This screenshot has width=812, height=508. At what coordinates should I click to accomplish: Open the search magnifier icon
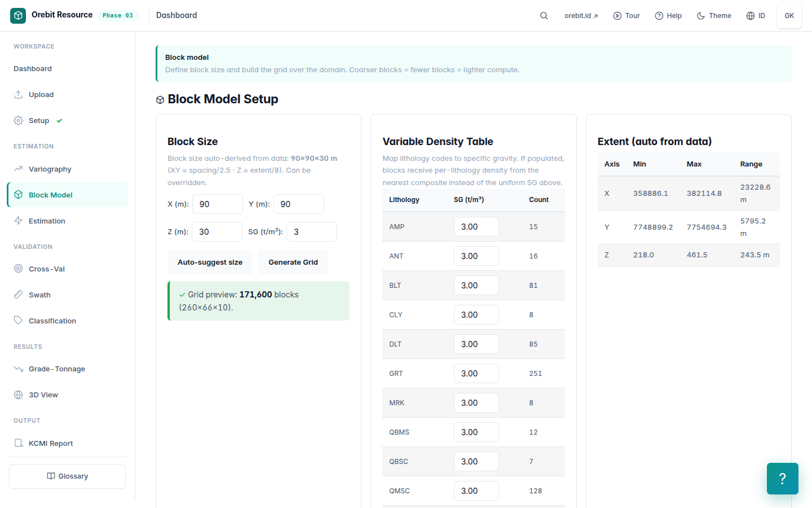pos(544,16)
